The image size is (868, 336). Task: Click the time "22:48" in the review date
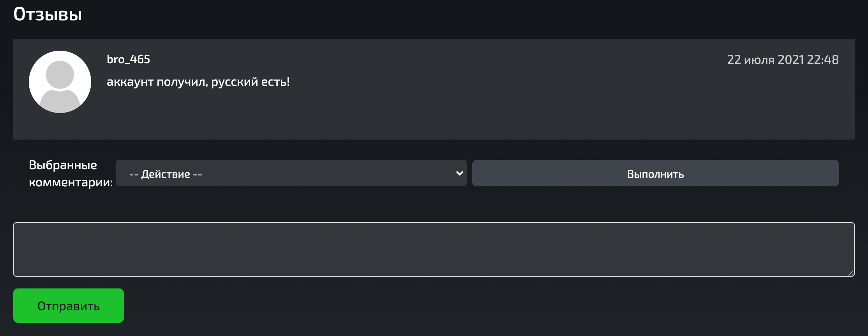pyautogui.click(x=823, y=60)
